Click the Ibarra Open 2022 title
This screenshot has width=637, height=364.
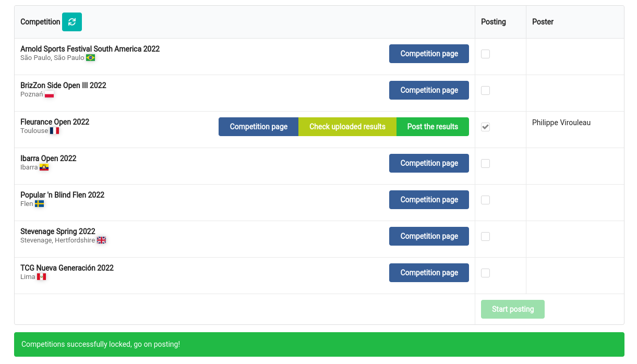[x=49, y=159]
